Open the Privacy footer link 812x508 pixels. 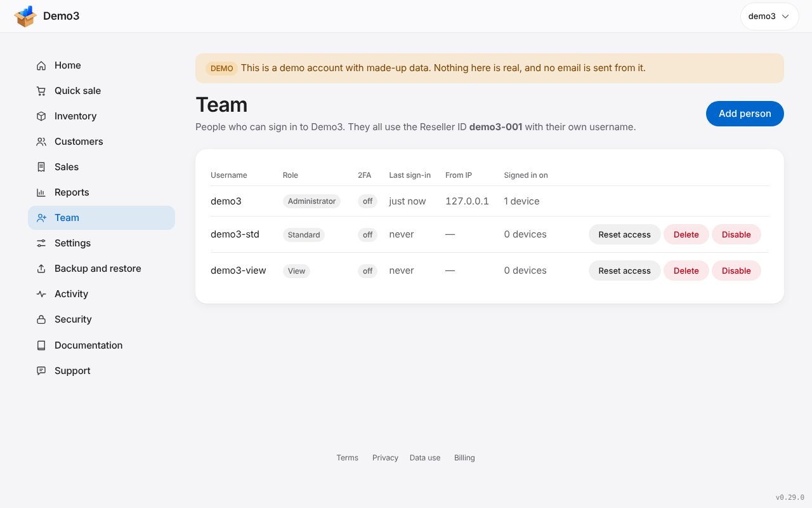click(x=385, y=458)
